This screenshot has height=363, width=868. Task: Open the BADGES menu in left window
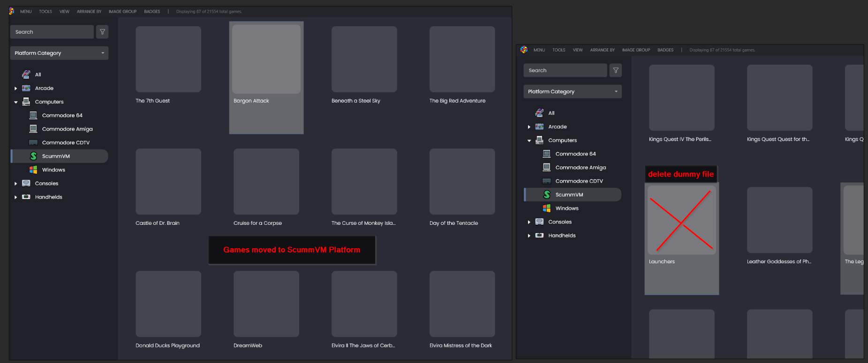[152, 11]
